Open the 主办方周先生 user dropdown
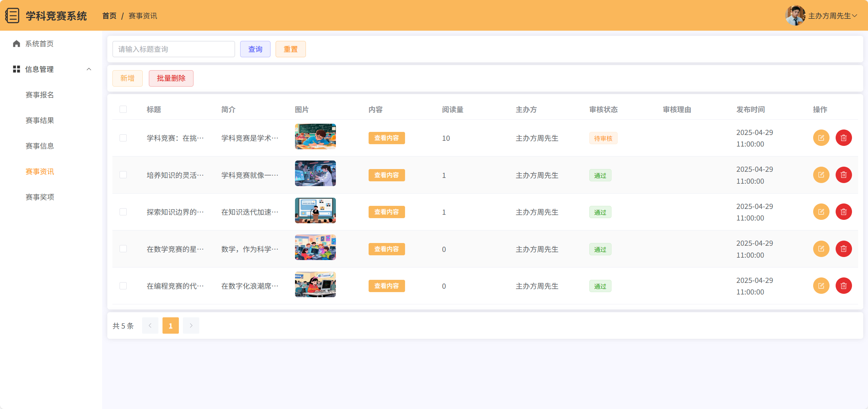 (x=832, y=16)
